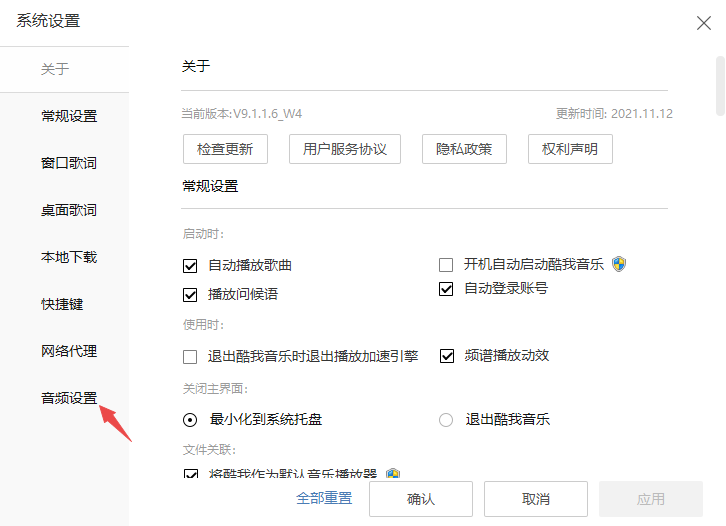
Task: Toggle 将酷我作为默认音乐播放器 checkbox
Action: 190,474
